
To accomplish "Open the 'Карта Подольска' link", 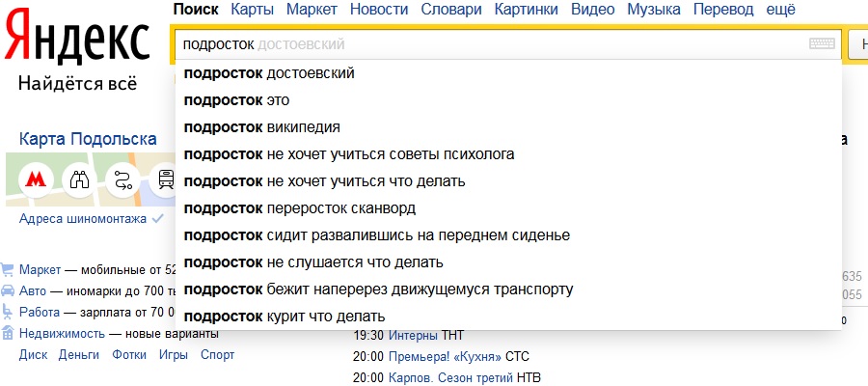I will point(88,138).
